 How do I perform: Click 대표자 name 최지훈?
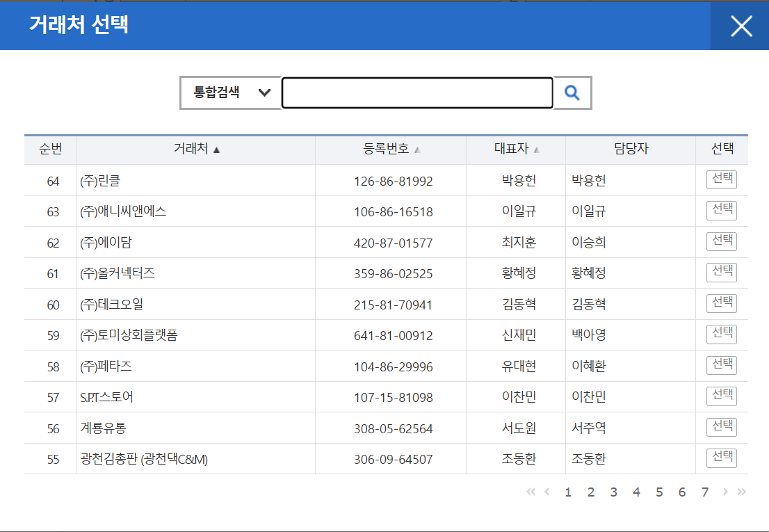[519, 242]
